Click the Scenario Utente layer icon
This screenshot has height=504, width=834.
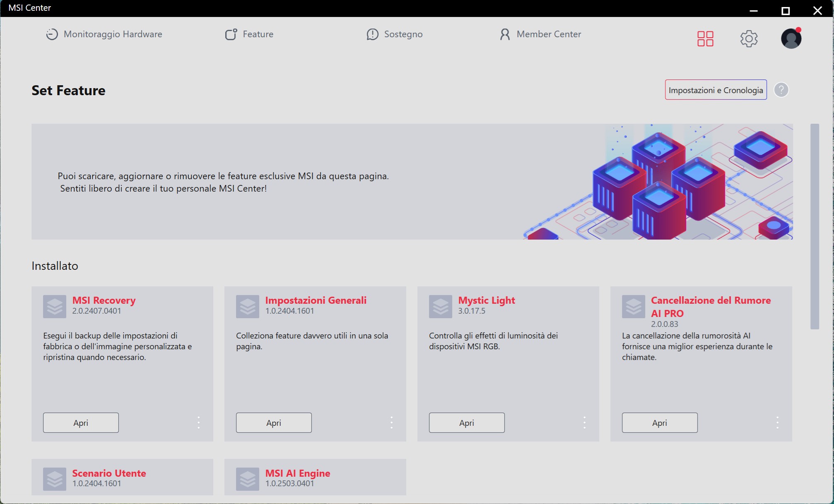coord(55,479)
